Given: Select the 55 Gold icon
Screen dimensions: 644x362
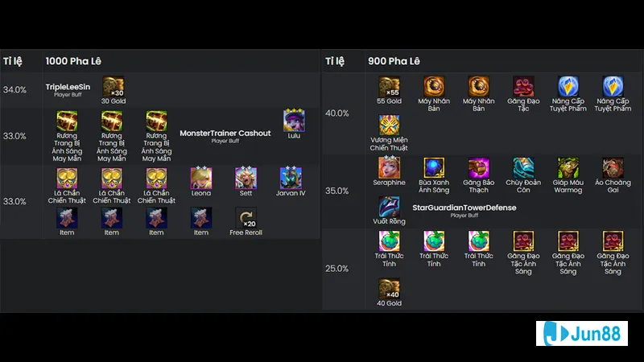Looking at the screenshot, I should click(x=389, y=87).
